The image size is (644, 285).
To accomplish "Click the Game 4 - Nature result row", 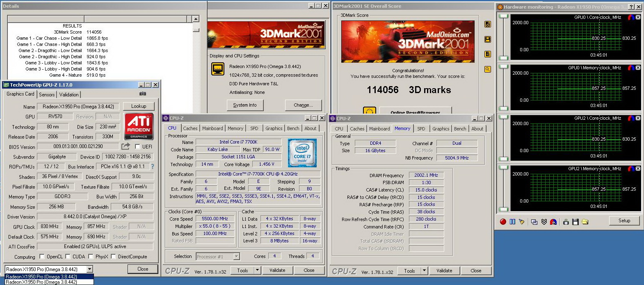I will pyautogui.click(x=78, y=75).
